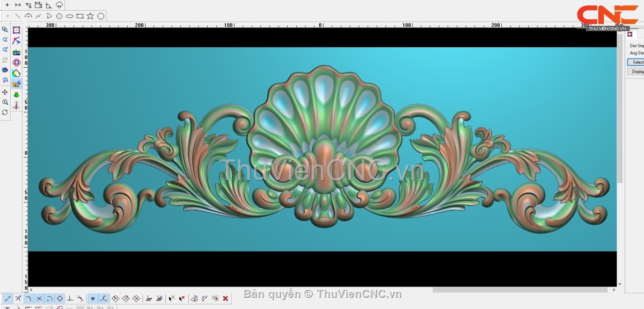Image resolution: width=644 pixels, height=309 pixels.
Task: Click the Dist Step label
Action: tap(637, 46)
